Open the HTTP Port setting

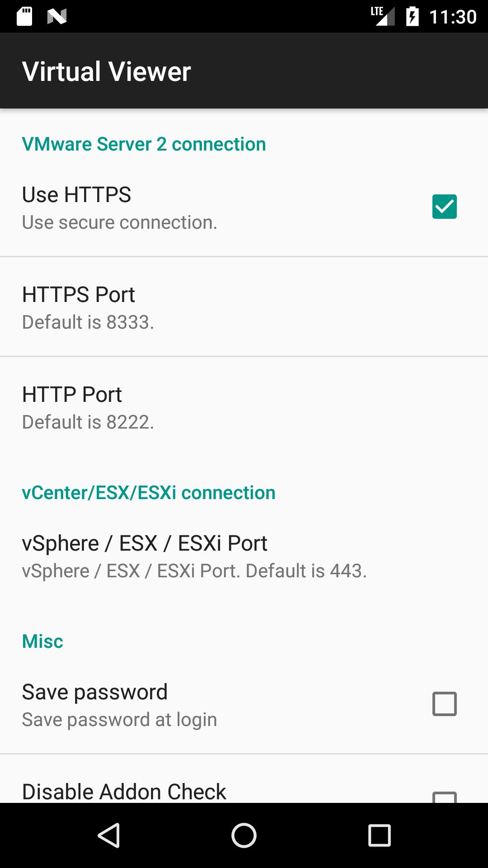(x=244, y=407)
